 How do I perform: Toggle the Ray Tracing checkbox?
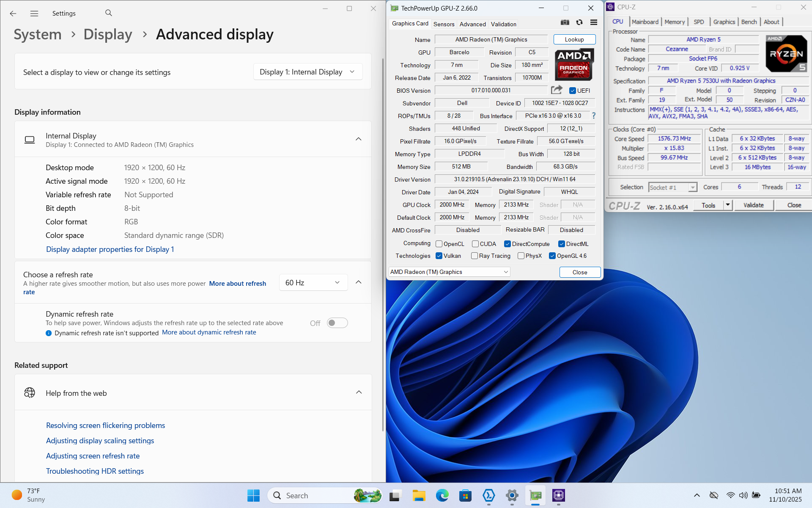[475, 256]
